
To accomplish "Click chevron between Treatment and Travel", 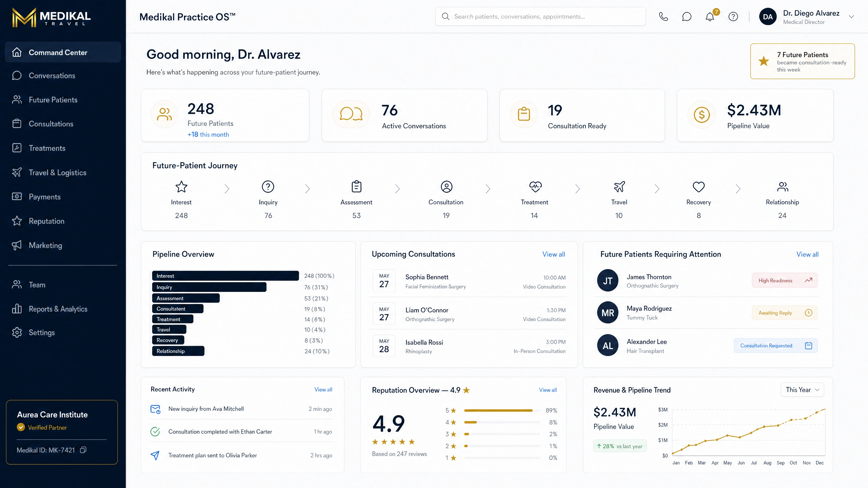I will click(577, 189).
